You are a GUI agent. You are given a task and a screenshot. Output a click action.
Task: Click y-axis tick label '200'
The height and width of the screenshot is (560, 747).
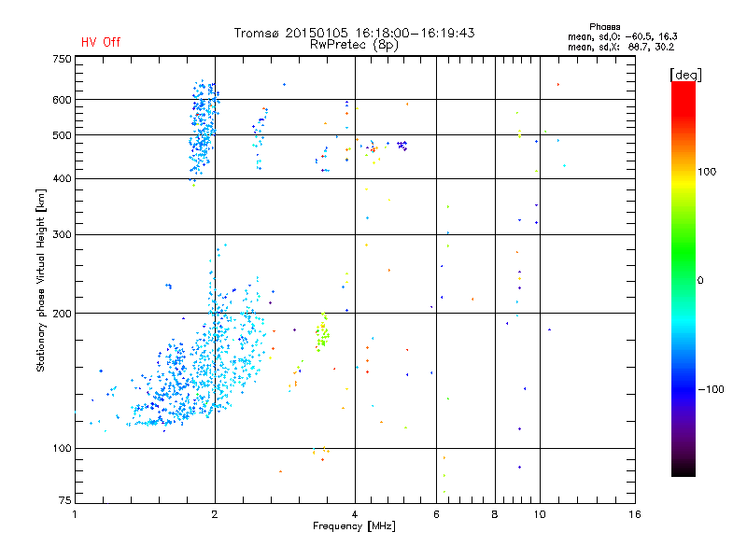point(62,314)
